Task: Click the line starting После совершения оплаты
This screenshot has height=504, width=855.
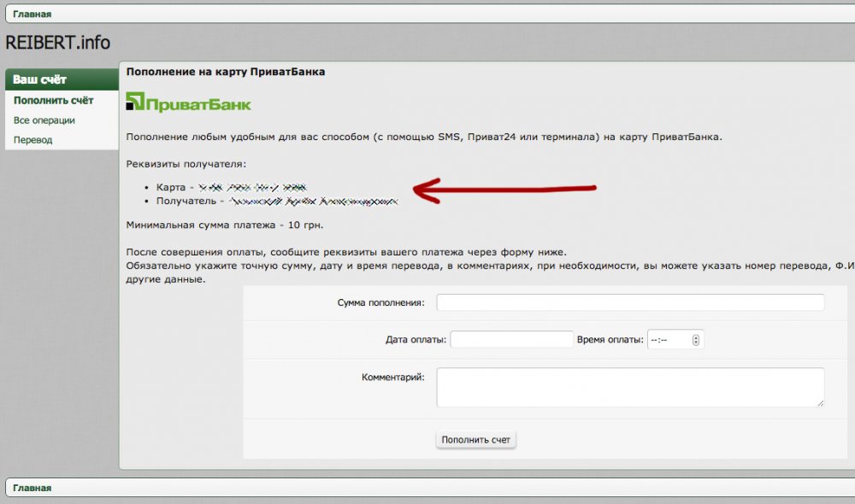Action: (x=346, y=252)
